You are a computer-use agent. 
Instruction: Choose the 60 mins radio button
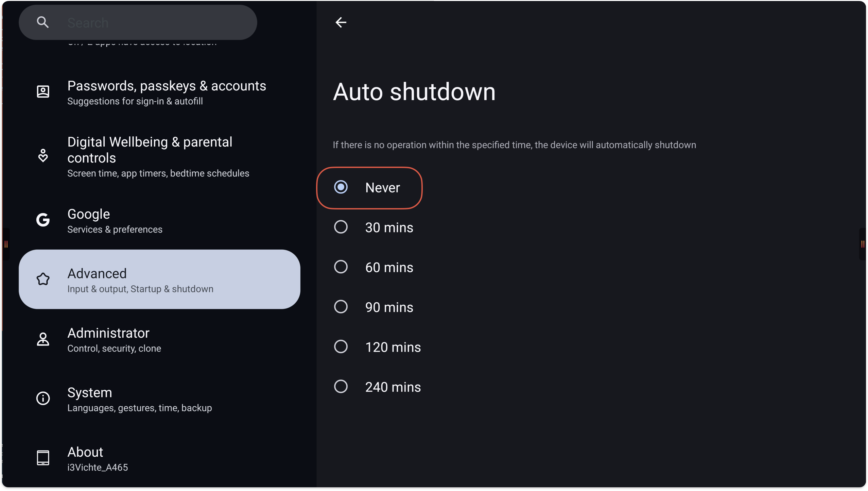[341, 267]
